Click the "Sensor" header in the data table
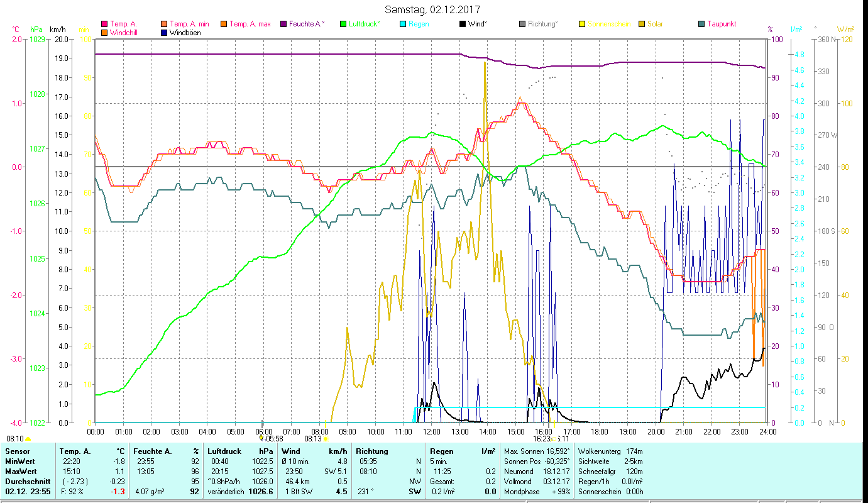868x503 pixels. point(16,451)
